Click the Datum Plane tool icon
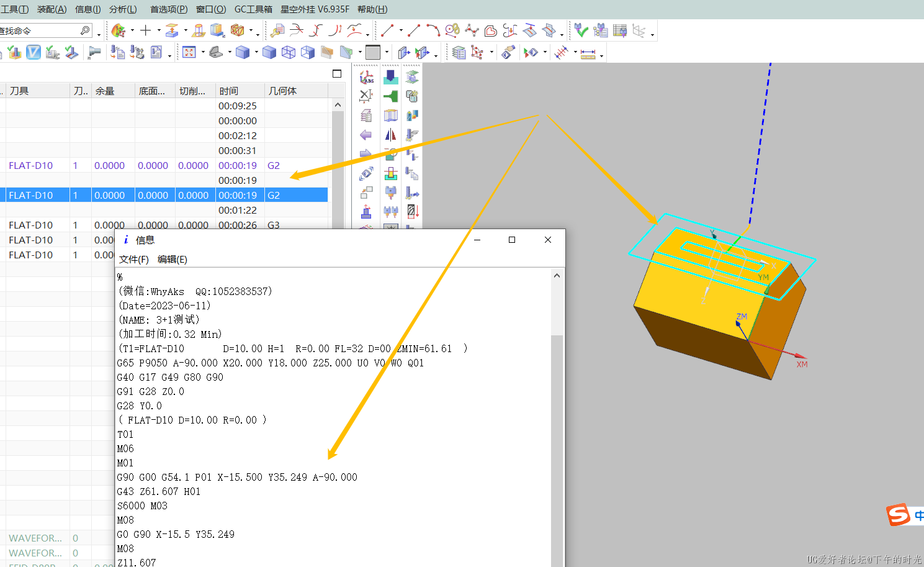 pyautogui.click(x=172, y=30)
